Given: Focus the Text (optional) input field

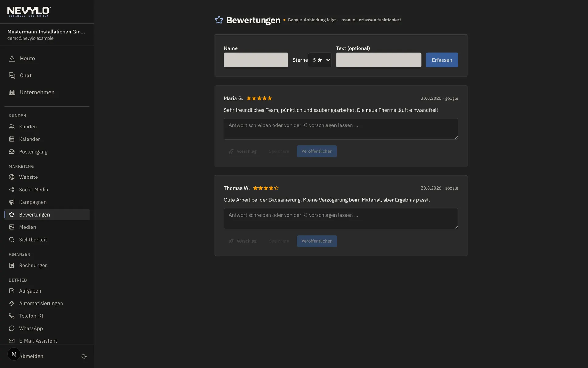Looking at the screenshot, I should (379, 60).
